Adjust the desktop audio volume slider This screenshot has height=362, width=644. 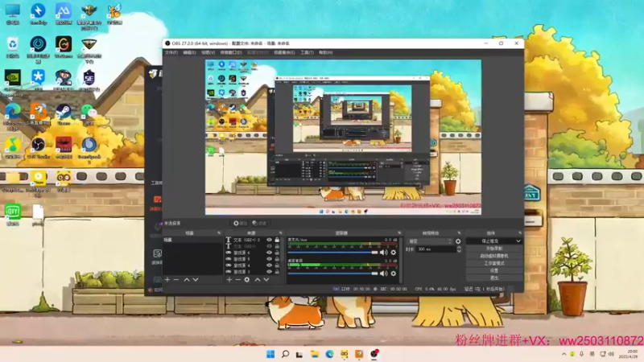332,274
